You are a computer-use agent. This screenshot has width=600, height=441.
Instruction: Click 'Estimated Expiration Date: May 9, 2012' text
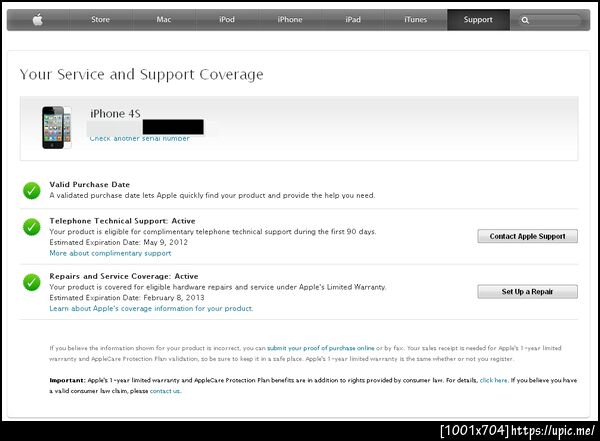[x=119, y=242]
